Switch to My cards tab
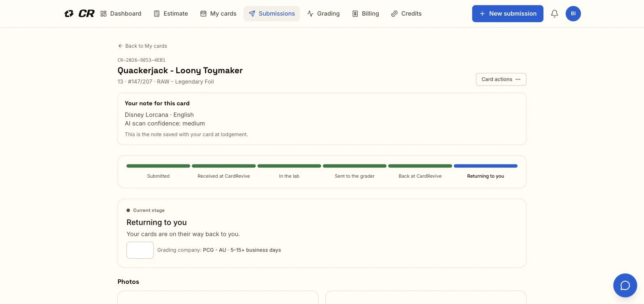The height and width of the screenshot is (304, 644). tap(218, 14)
